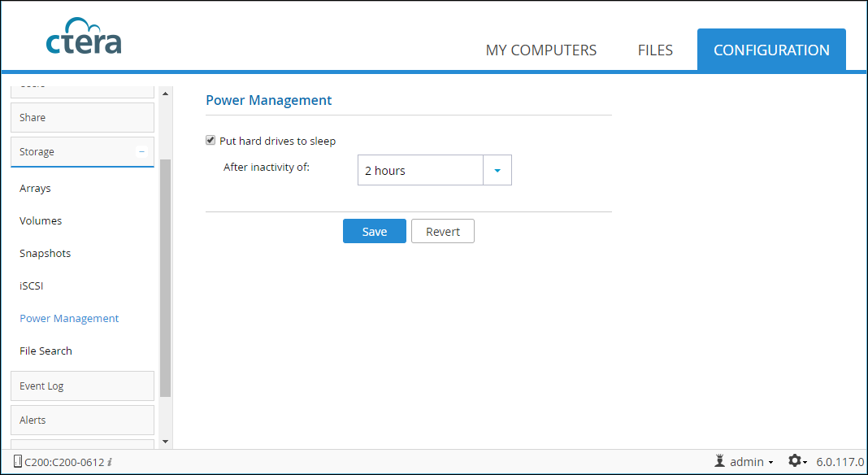Image resolution: width=868 pixels, height=475 pixels.
Task: Click the C200:C200-0612 device name
Action: click(64, 462)
